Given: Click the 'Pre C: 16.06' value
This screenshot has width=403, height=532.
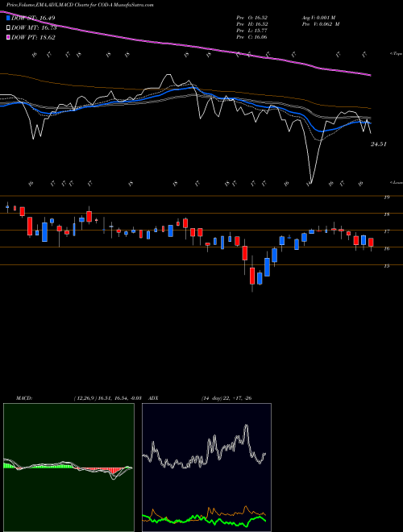Looking at the screenshot, I should click(x=251, y=37).
